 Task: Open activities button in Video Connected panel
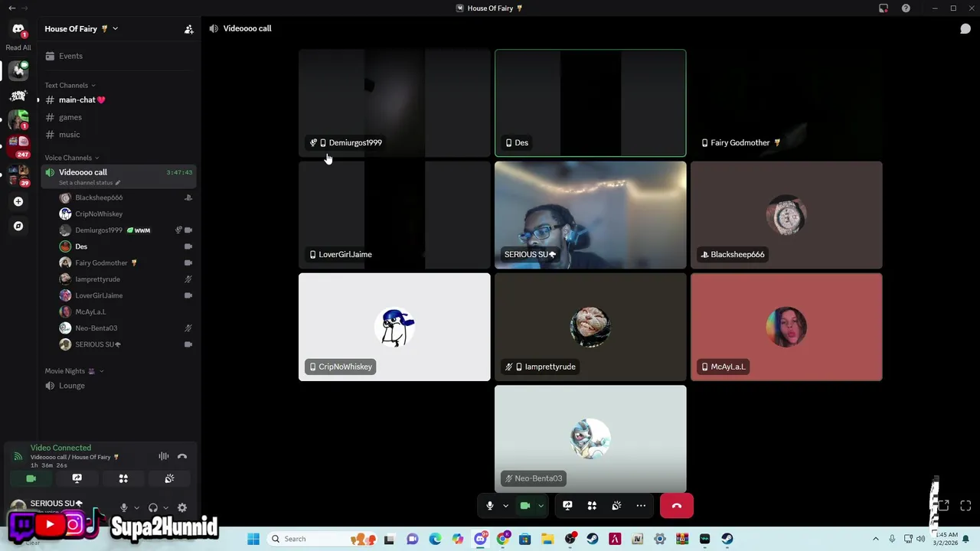[x=123, y=478]
